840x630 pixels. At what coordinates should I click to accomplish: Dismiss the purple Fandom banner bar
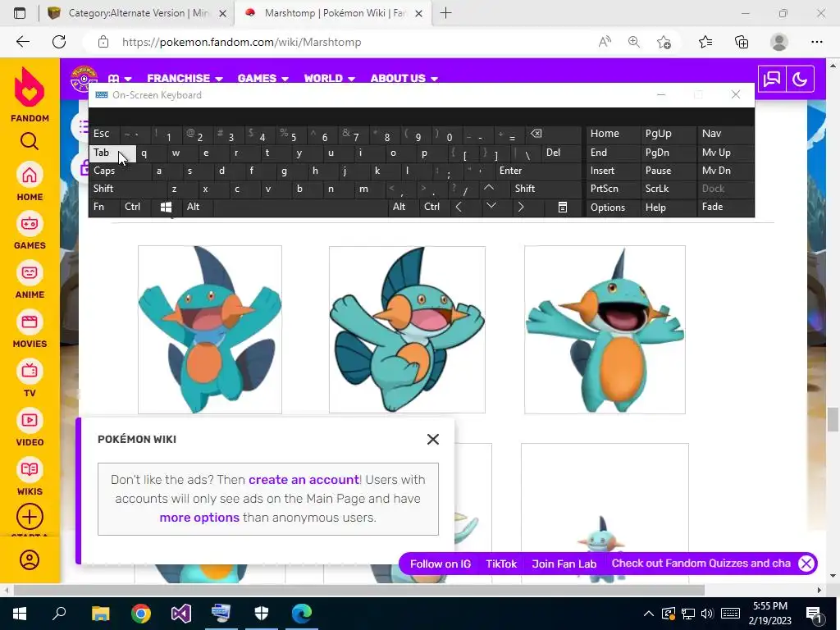pyautogui.click(x=806, y=564)
